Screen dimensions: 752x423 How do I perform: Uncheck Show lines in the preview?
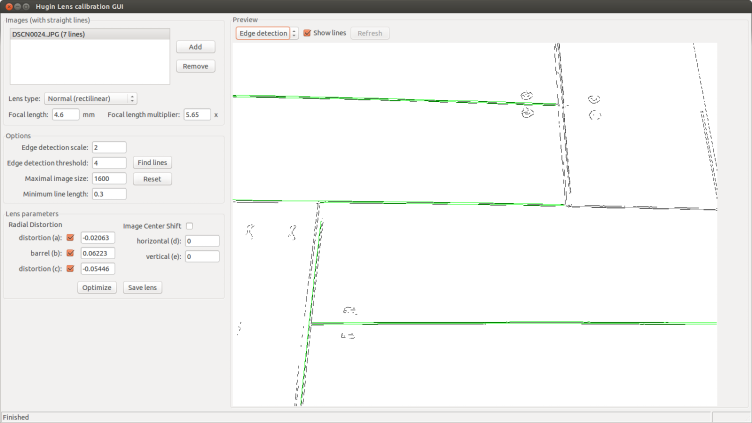(307, 33)
